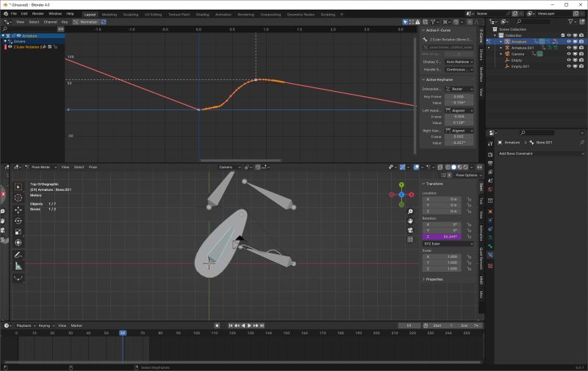Open the graph editor Channel menu
Viewport: 588px width, 371px height.
click(x=50, y=22)
